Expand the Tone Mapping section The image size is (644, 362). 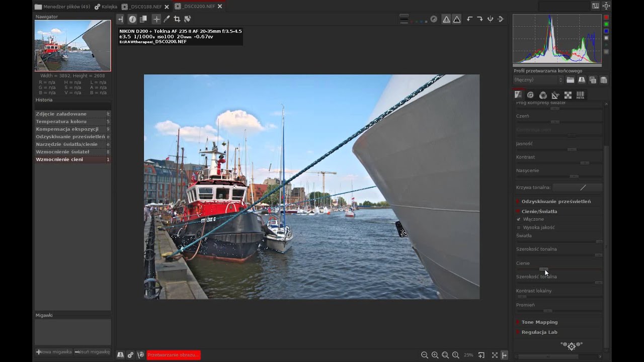tap(539, 322)
